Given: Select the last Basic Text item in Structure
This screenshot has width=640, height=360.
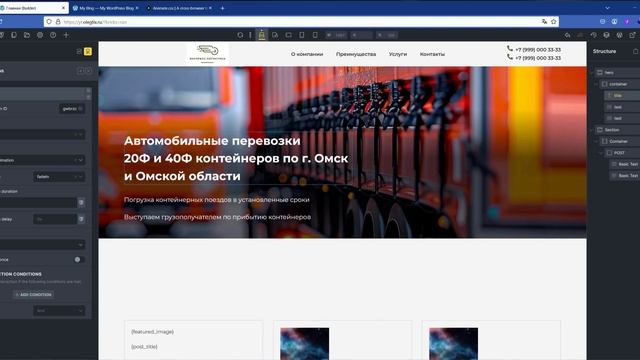Looking at the screenshot, I should coord(624,176).
